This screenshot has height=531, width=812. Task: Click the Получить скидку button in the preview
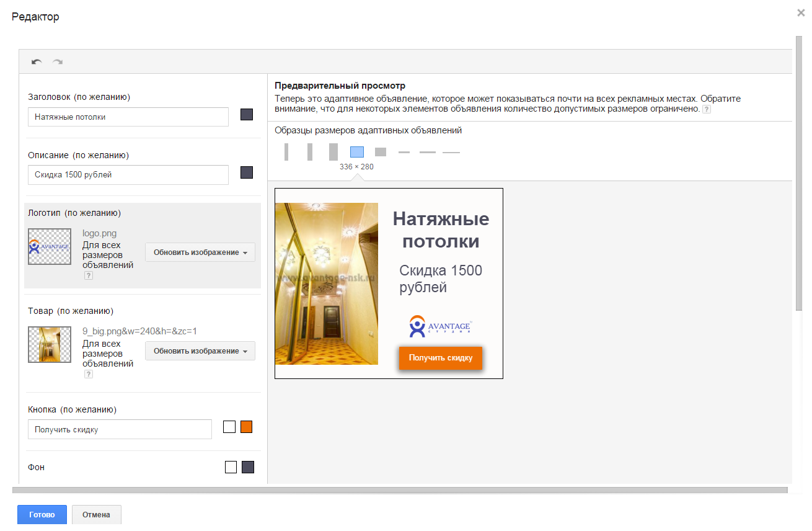440,358
